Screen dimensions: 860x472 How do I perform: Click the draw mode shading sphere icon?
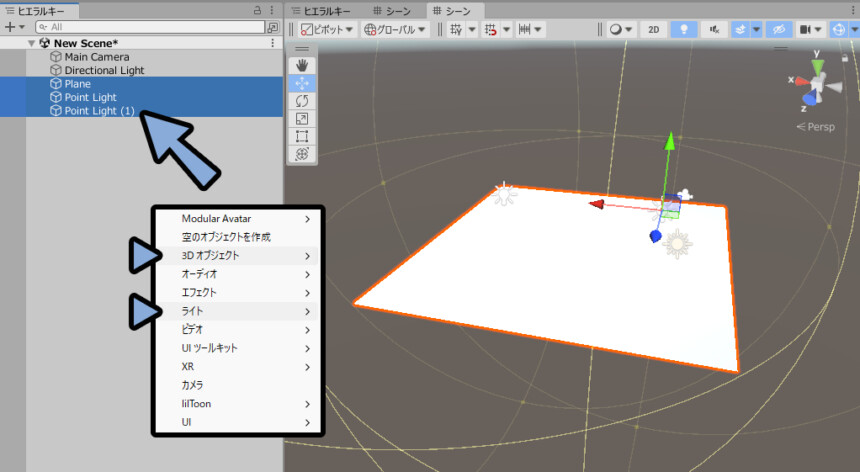click(616, 29)
